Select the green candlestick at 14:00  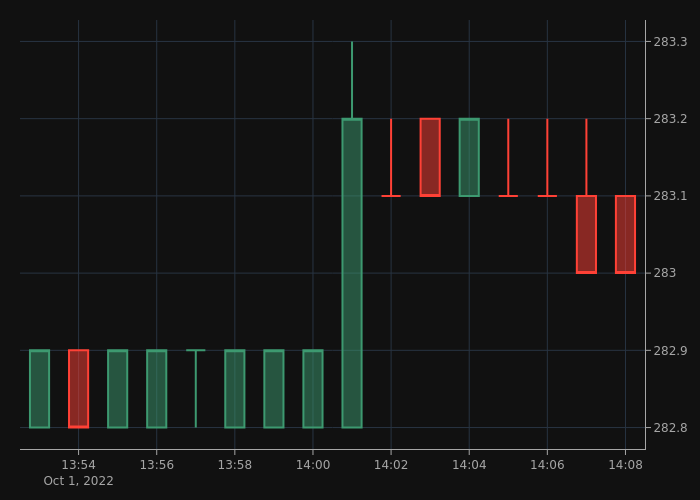[x=313, y=389]
